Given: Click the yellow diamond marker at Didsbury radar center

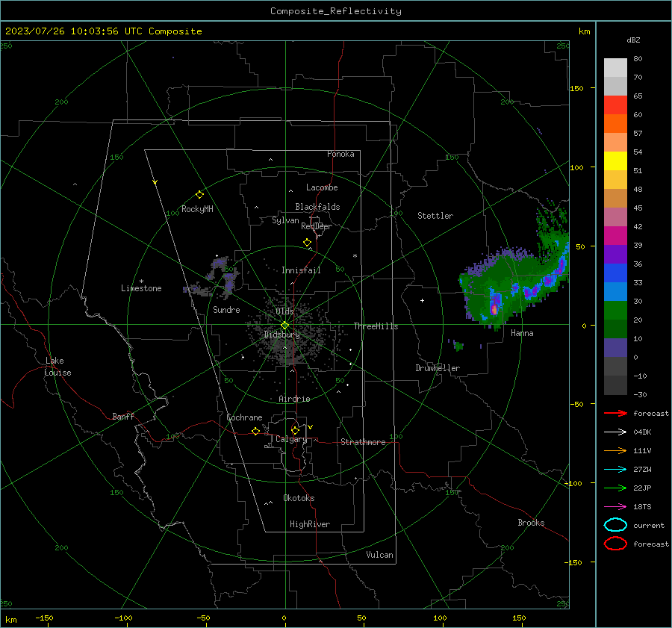Looking at the screenshot, I should pos(284,326).
